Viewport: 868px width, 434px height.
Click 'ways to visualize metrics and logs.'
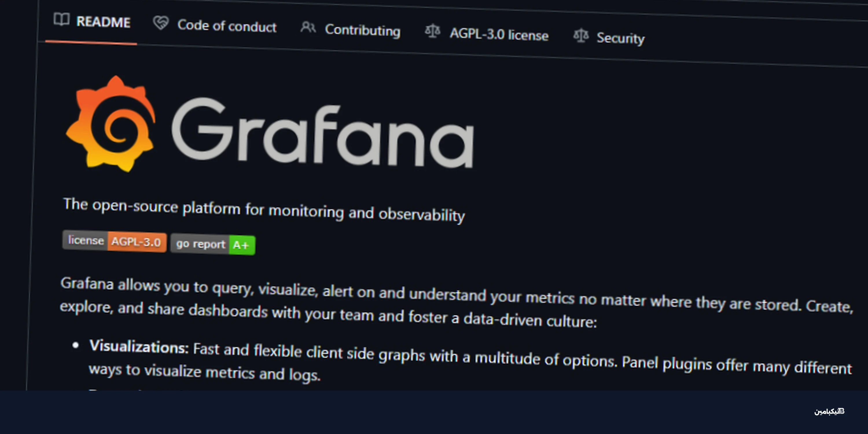click(x=205, y=372)
